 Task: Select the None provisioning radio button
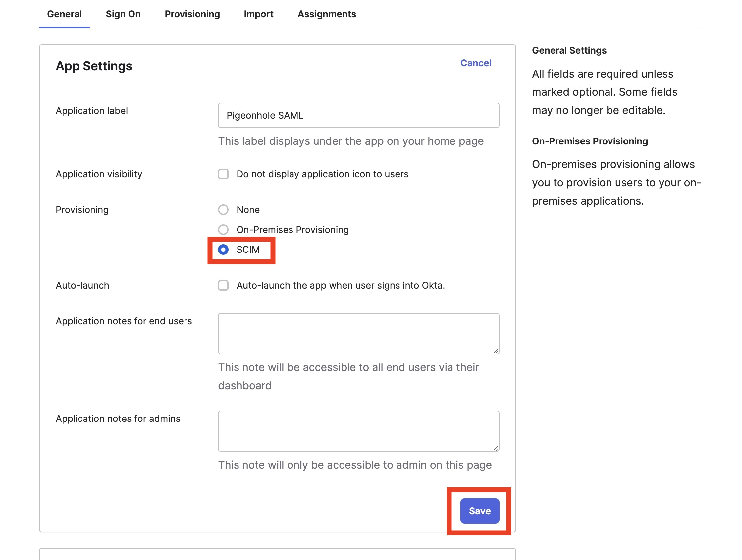click(223, 210)
